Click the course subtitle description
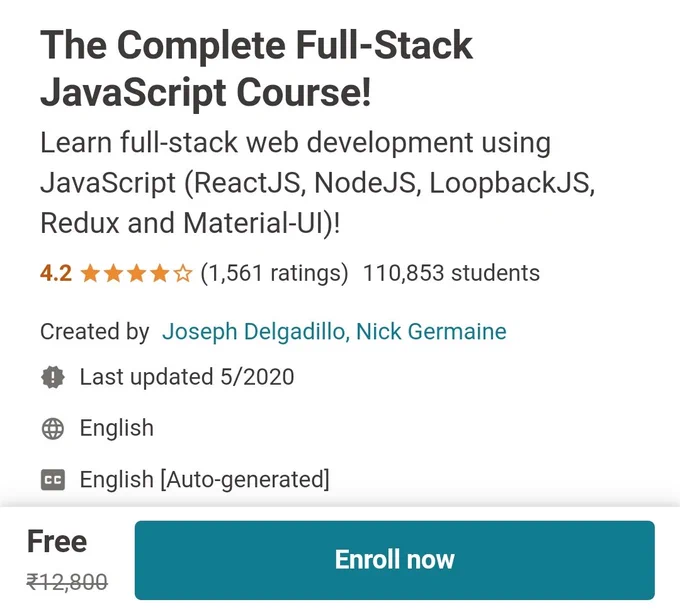The width and height of the screenshot is (680, 612). click(317, 183)
